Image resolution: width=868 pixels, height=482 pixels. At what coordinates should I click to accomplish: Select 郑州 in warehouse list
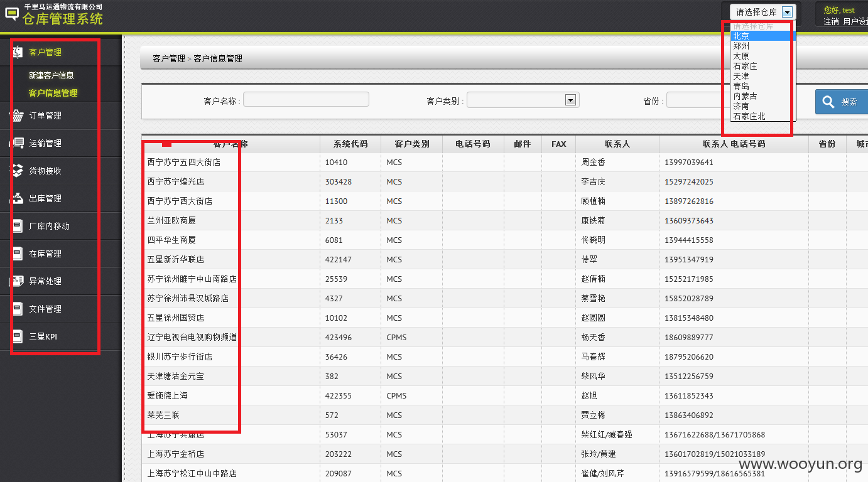(763, 46)
